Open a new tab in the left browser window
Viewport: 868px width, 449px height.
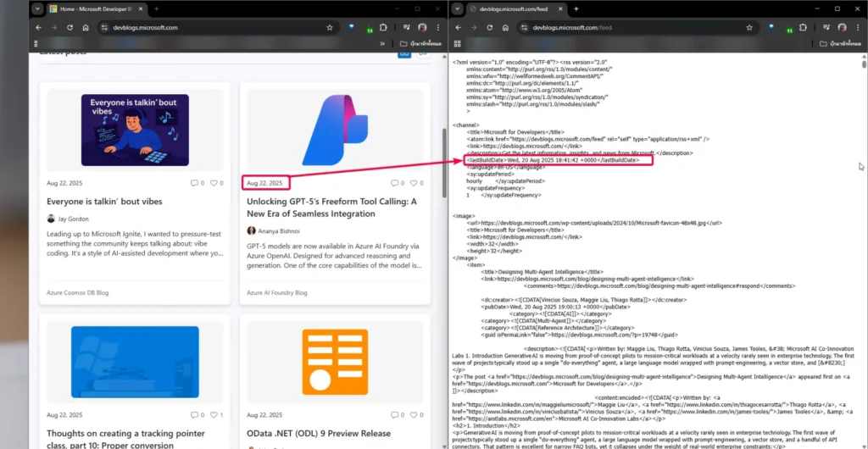[x=157, y=8]
